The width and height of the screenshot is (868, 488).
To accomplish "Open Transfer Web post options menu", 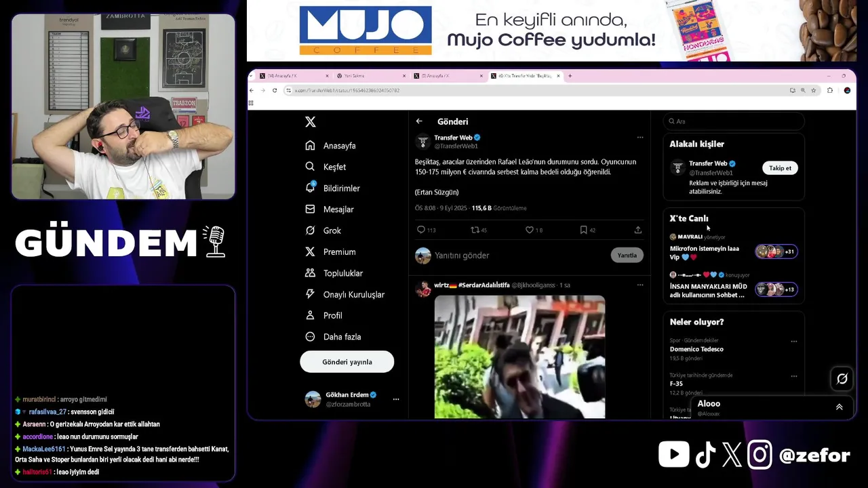I will [x=639, y=138].
